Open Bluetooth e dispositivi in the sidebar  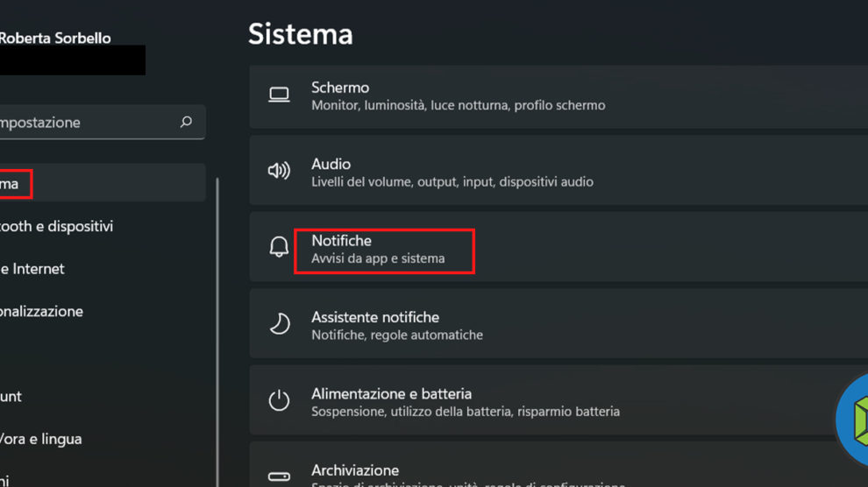[57, 226]
